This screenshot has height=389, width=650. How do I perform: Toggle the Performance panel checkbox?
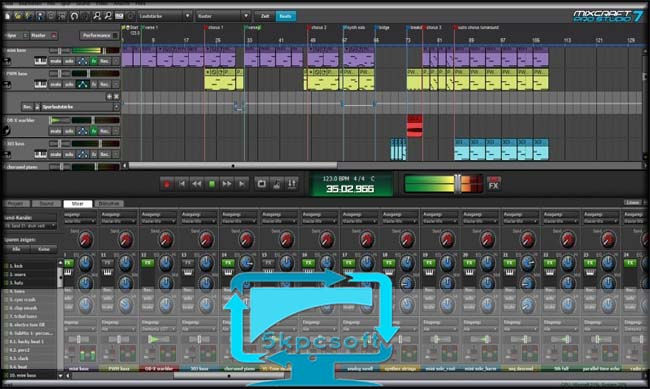coord(116,36)
